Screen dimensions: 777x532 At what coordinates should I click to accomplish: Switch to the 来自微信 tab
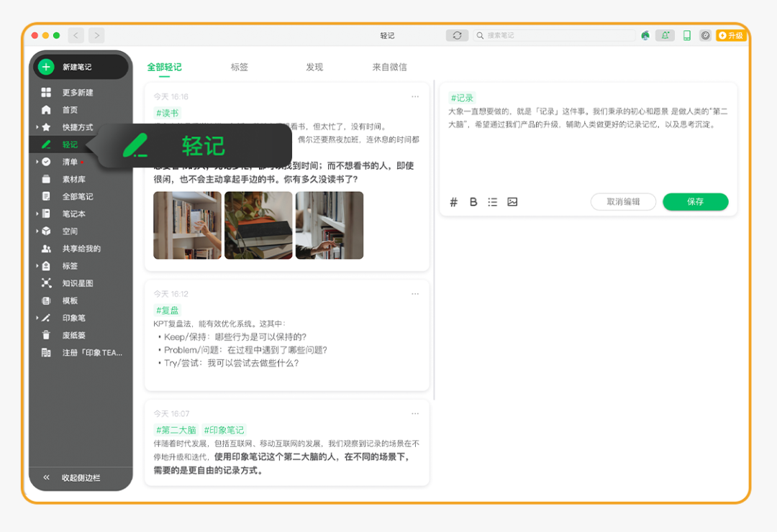pos(389,67)
